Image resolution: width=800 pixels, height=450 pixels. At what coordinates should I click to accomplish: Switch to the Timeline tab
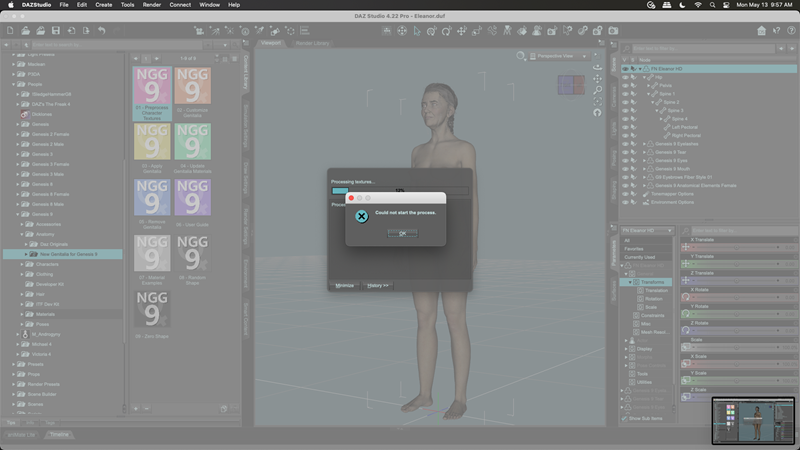[x=59, y=435]
